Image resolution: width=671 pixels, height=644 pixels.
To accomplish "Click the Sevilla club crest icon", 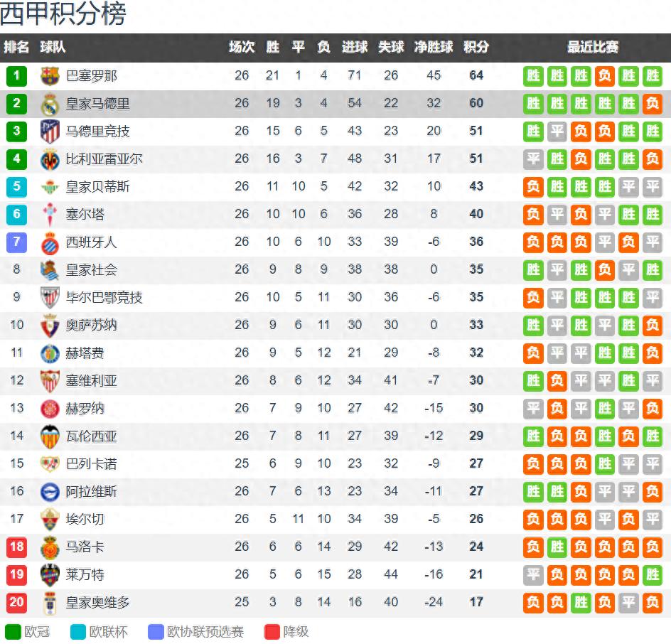I will 50,381.
